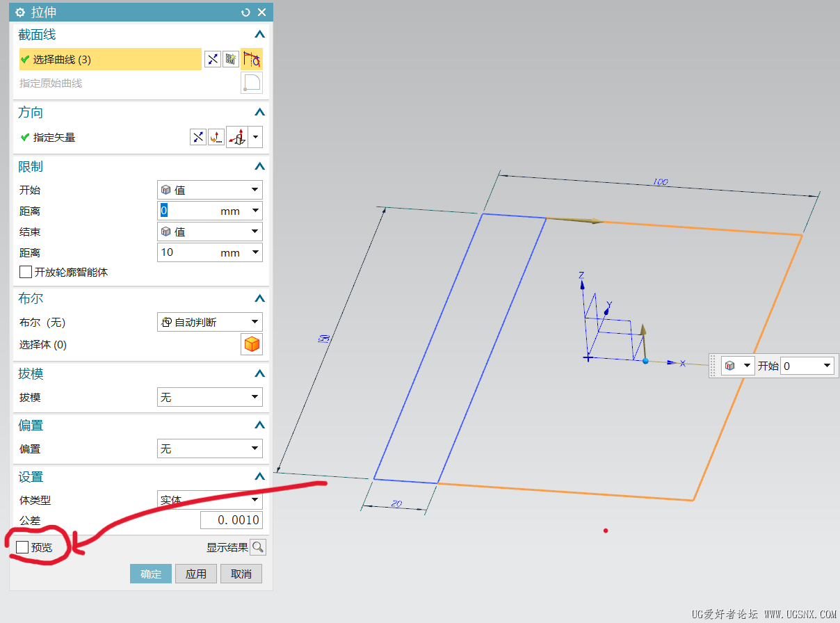
Task: Open the 拔模 draft dropdown
Action: (x=209, y=397)
